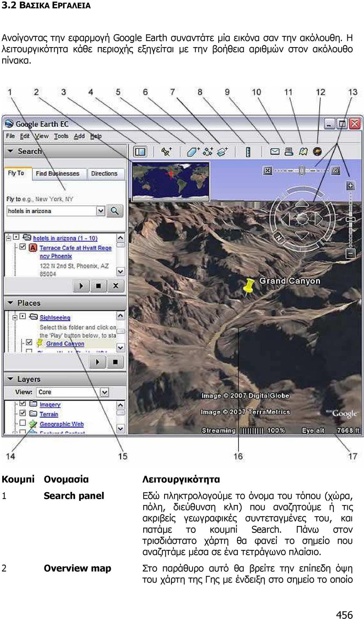The height and width of the screenshot is (619, 364).
Task: Click the navigation compass down arrow
Action: pos(302,235)
